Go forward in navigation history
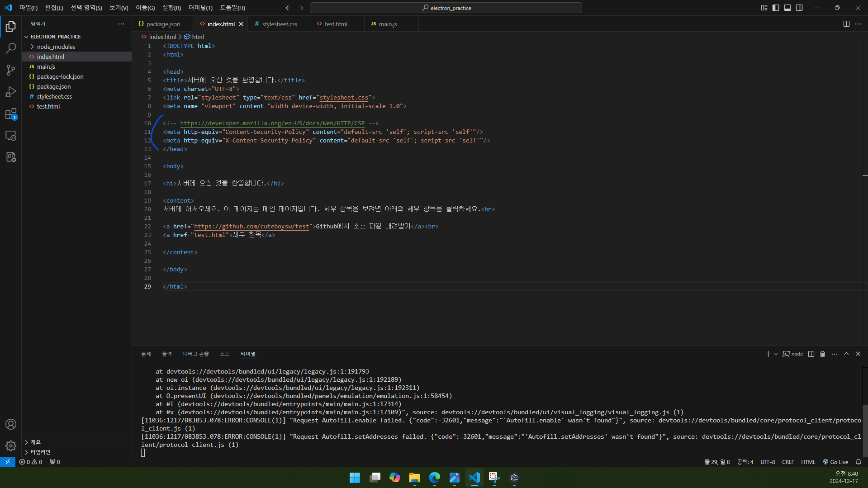This screenshot has height=488, width=868. tap(300, 8)
